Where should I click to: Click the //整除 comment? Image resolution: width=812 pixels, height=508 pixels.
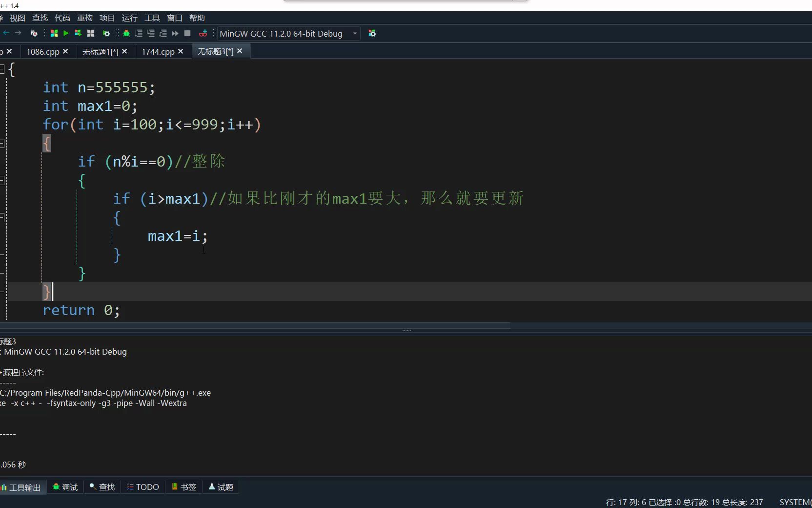200,162
